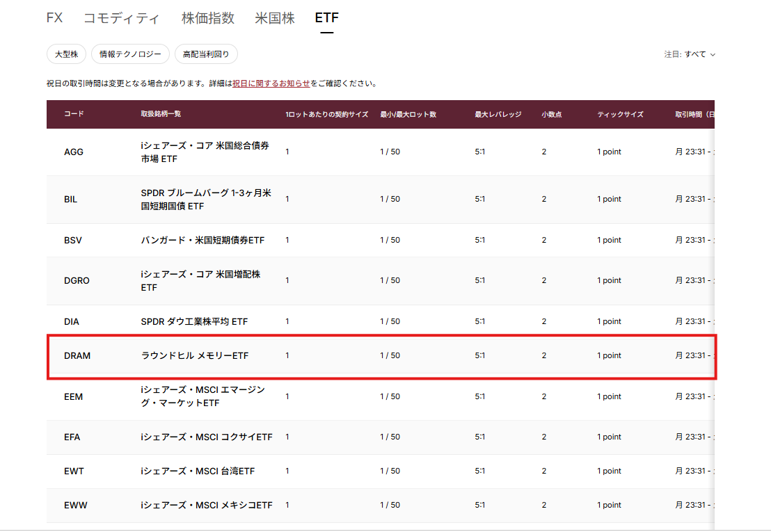The width and height of the screenshot is (771, 532).
Task: Click the 最大レバレッジ column header
Action: (498, 115)
